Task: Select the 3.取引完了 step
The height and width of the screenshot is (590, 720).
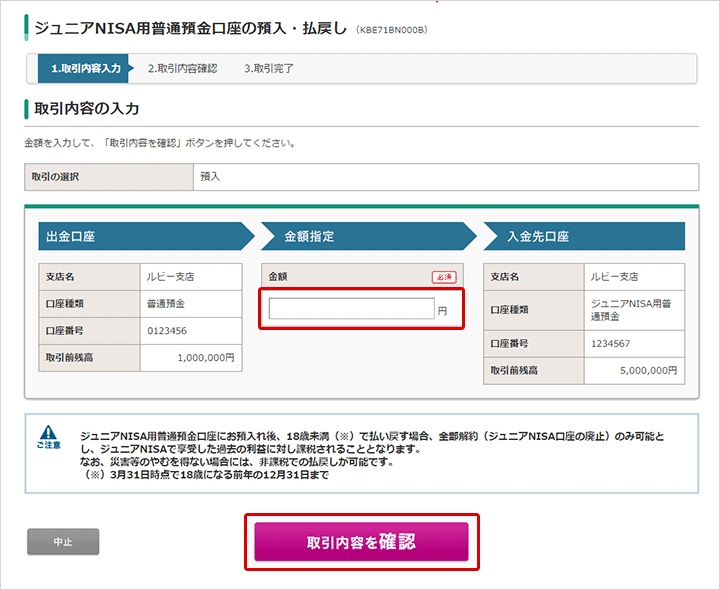Action: click(x=269, y=68)
